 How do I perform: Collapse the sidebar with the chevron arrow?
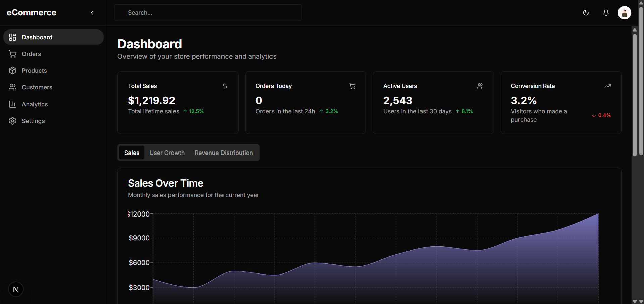tap(92, 13)
